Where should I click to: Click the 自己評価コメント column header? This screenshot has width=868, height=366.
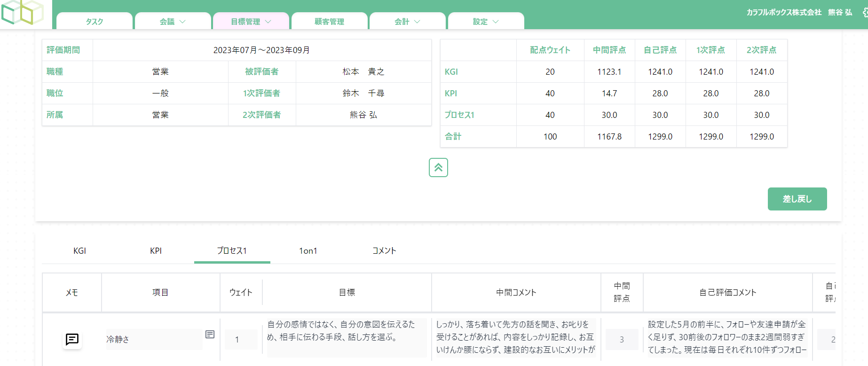tap(728, 292)
